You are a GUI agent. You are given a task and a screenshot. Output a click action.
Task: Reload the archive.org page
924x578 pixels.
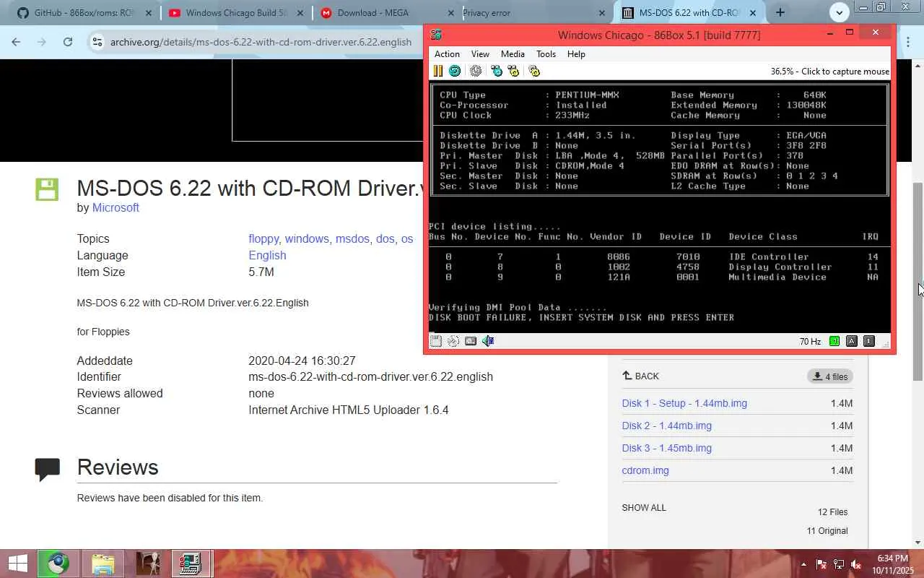68,42
